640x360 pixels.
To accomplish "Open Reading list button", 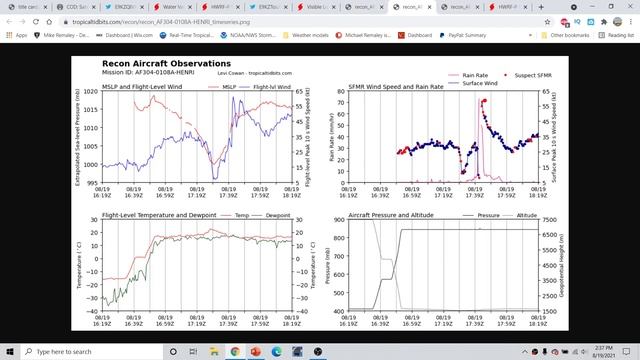I will (616, 36).
